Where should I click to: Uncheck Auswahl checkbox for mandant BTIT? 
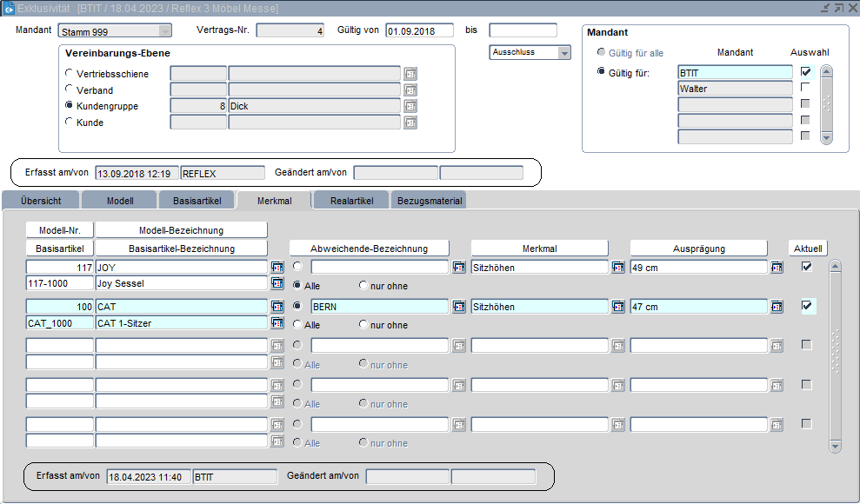[806, 72]
